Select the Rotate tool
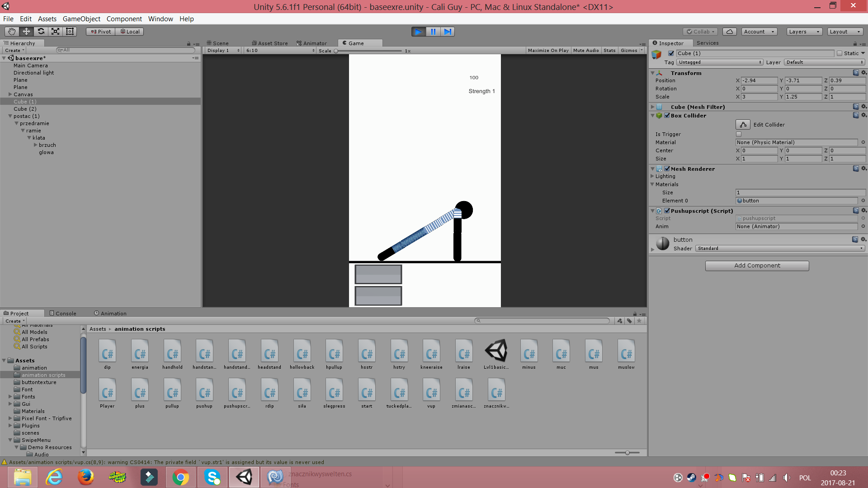Screen dimensions: 868x488 [x=41, y=32]
